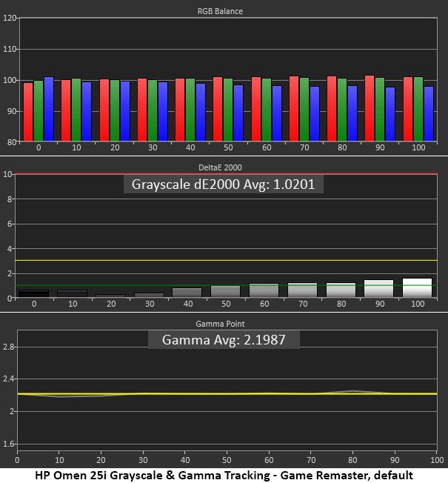448x483 pixels.
Task: Select the DeltaE bar at 50
Action: [x=225, y=291]
